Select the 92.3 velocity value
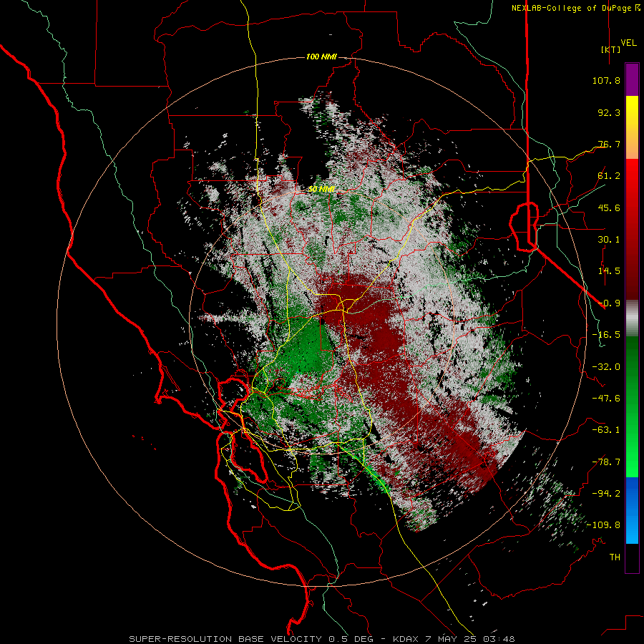The height and width of the screenshot is (644, 644). 609,112
